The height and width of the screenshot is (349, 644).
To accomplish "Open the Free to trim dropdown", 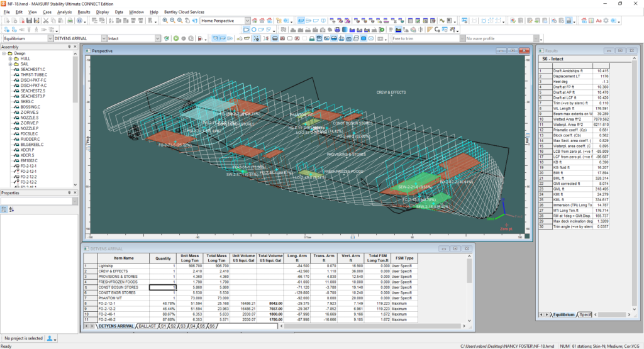I will pos(462,38).
